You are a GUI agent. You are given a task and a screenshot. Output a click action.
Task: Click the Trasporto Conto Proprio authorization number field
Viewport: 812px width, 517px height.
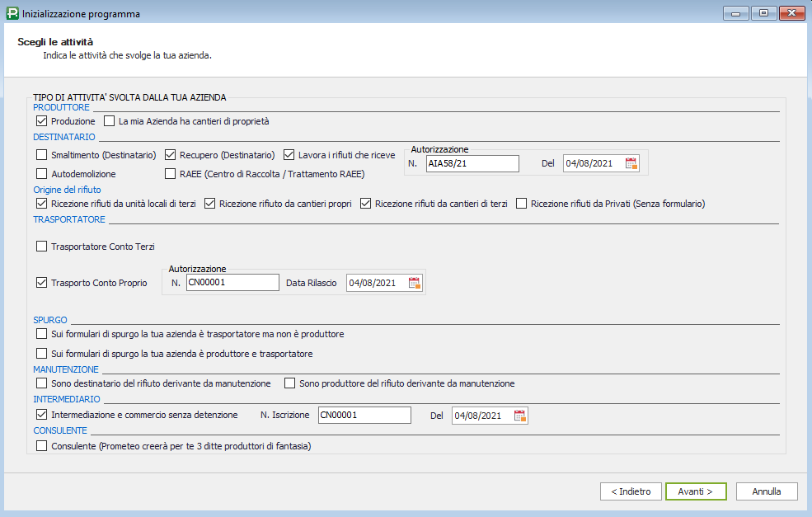click(x=232, y=283)
